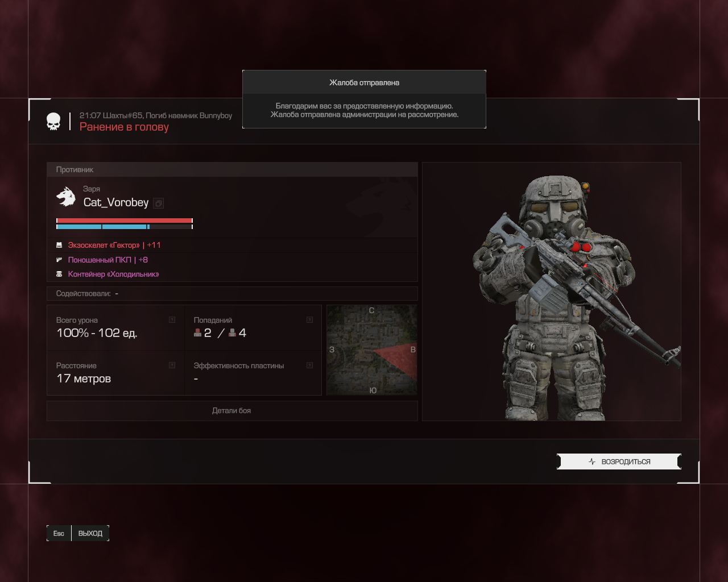Open Поношенный ПКП +8 item link
The height and width of the screenshot is (582, 728).
[108, 260]
